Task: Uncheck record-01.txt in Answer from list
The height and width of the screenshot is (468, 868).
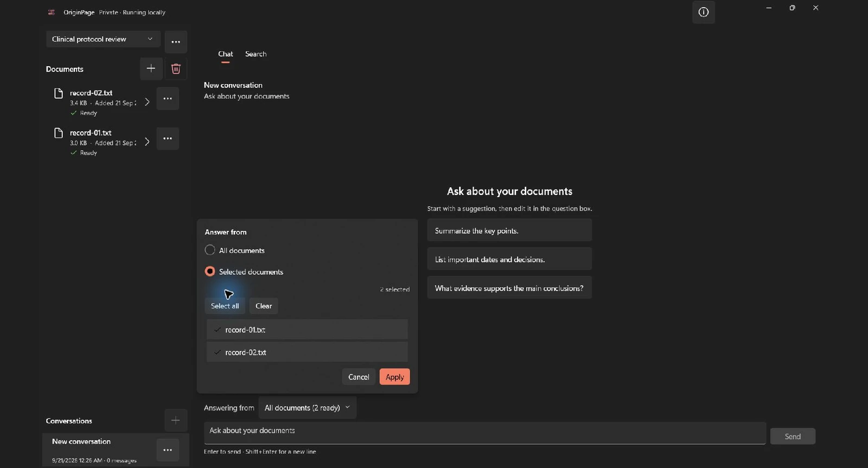Action: click(x=307, y=330)
